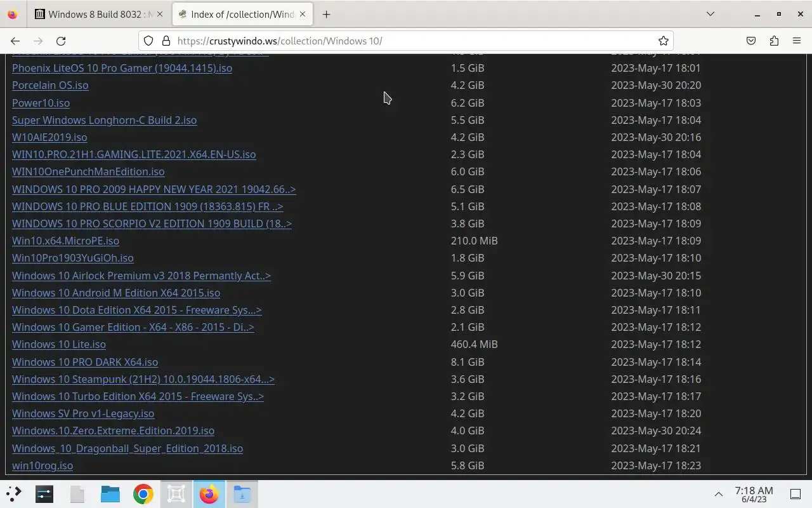Open Win10Pro1903YuGiOh.iso link
Screen dimensions: 812x508
click(72, 258)
